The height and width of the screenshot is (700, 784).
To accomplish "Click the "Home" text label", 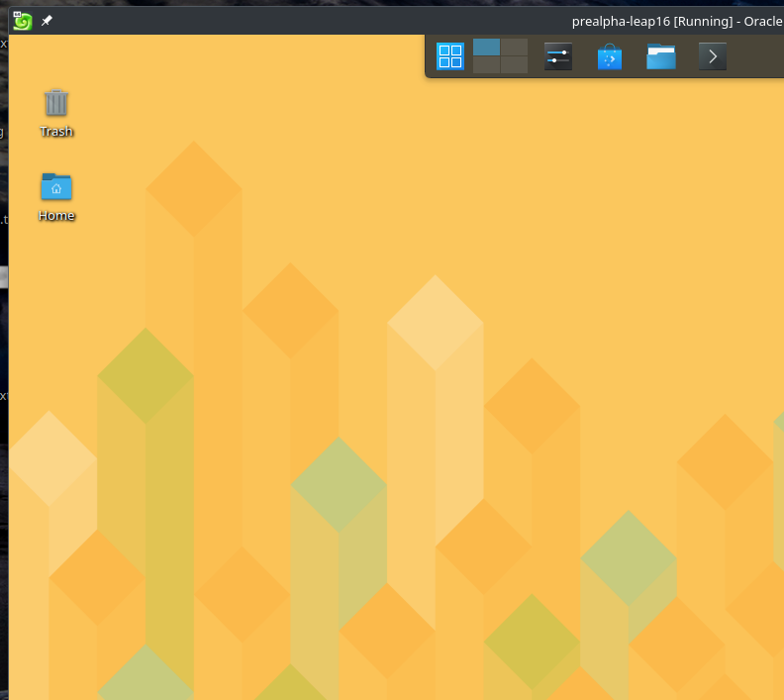I will [x=56, y=216].
